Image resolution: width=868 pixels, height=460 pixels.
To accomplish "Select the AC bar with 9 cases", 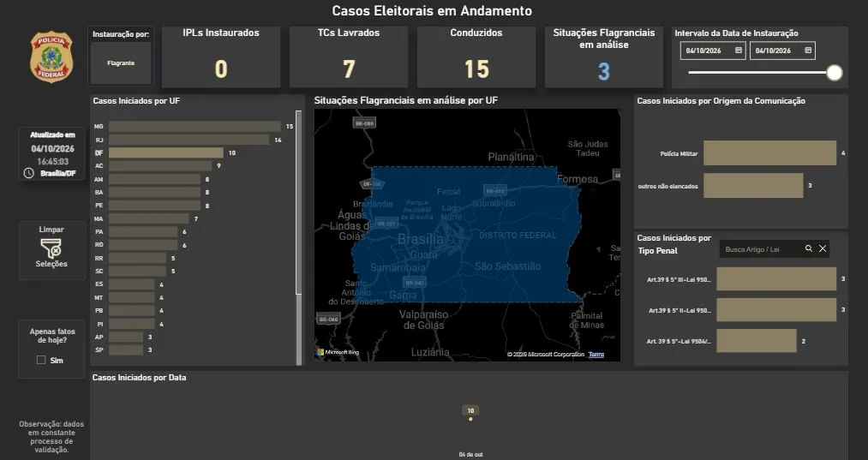I will click(160, 166).
